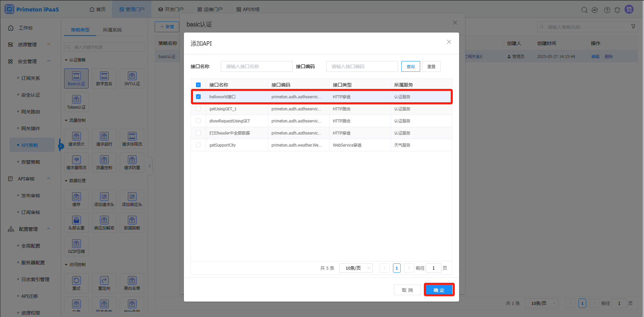This screenshot has width=644, height=317.
Task: Click the 确定 confirm button
Action: point(439,290)
